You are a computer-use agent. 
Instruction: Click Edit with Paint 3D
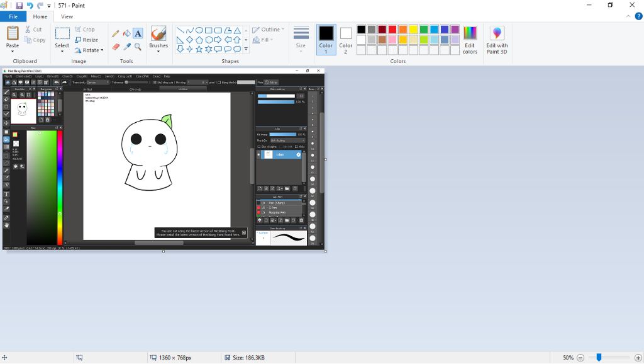click(x=497, y=40)
